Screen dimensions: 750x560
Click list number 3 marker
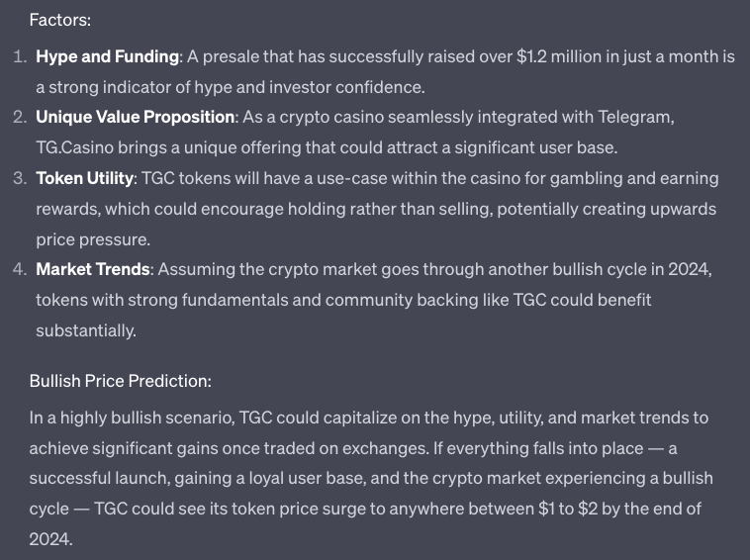(20, 179)
